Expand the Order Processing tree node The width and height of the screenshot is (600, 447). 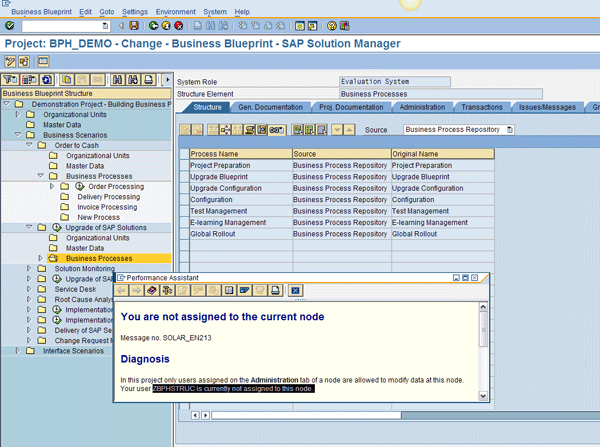coord(52,186)
